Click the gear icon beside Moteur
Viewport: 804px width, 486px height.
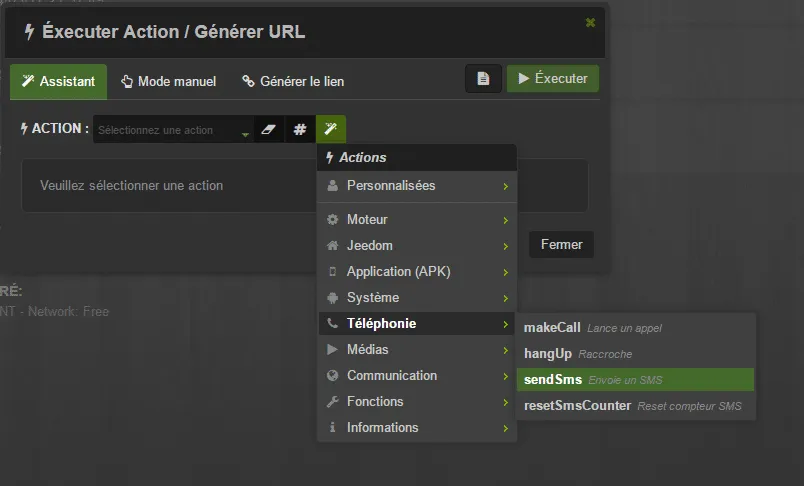click(332, 220)
